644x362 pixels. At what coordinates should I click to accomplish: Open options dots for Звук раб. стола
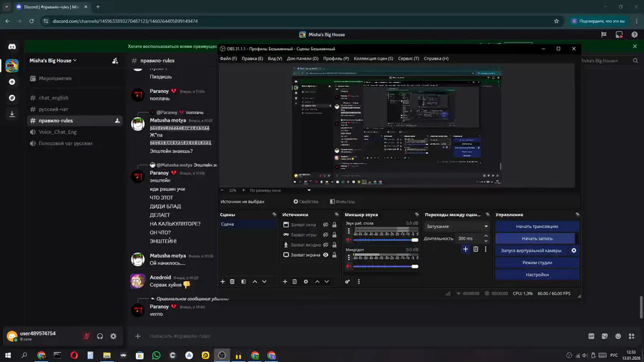pyautogui.click(x=348, y=232)
